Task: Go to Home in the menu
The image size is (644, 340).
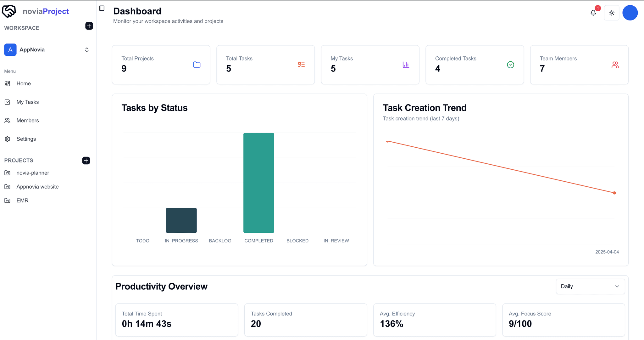Action: [24, 83]
